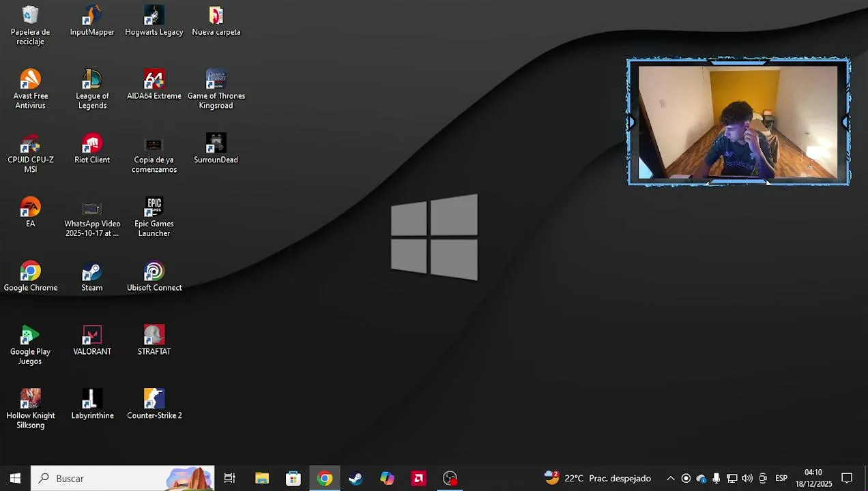Click the Show desktop sliver at the taskbar's end

[865, 478]
